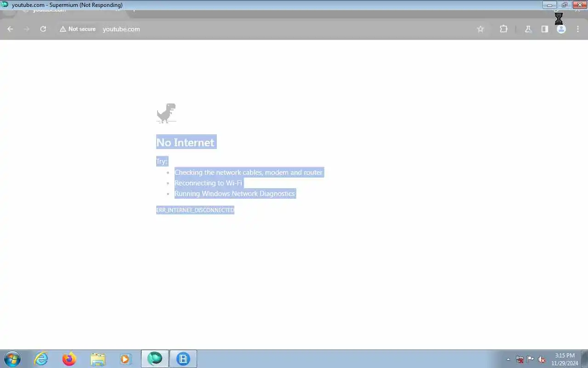Open the disconnected network tray icon
The height and width of the screenshot is (368, 588).
coord(520,359)
